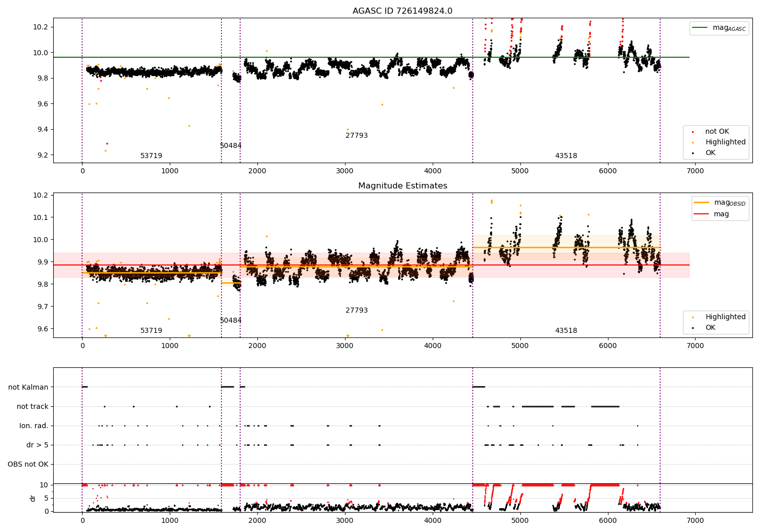Click obsid label 27793 in Magnitude Estimates panel
The image size is (760, 532).
(x=357, y=311)
